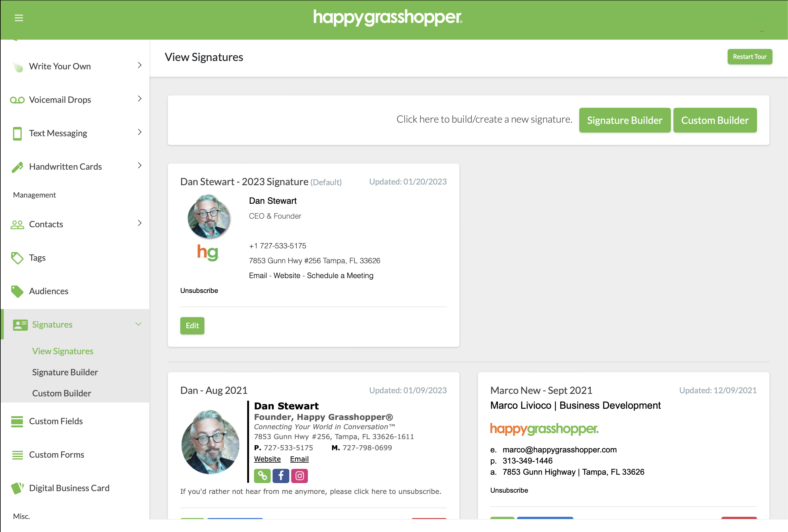
Task: Click Website link in 2023 signature
Action: point(287,276)
